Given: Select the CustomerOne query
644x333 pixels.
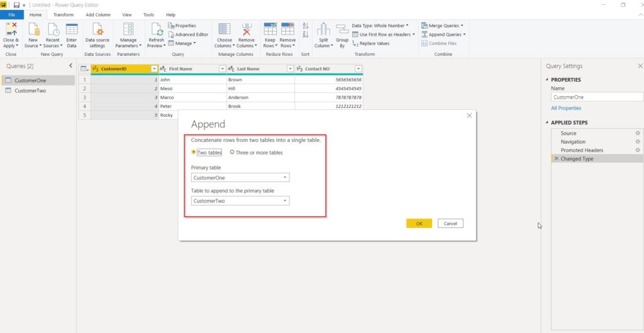Looking at the screenshot, I should [38, 80].
